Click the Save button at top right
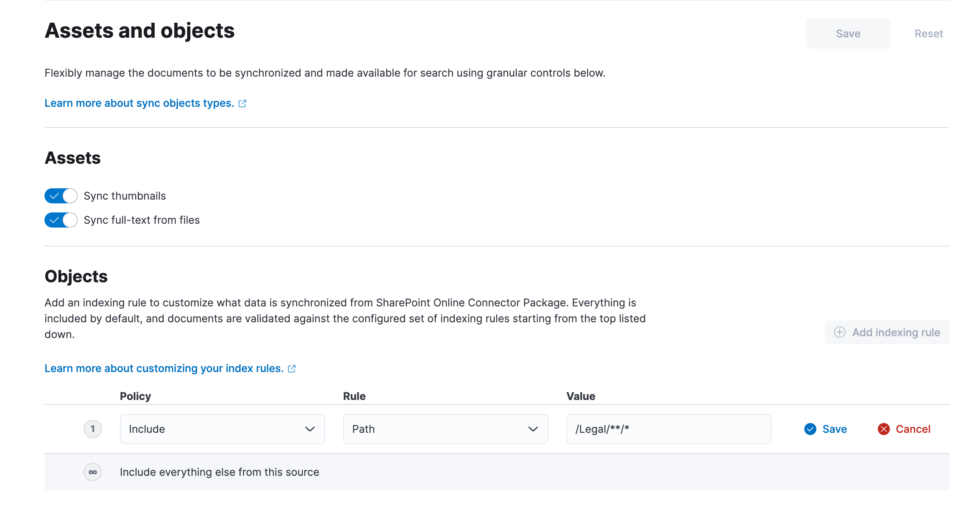Viewport: 980px width, 506px height. [x=848, y=34]
